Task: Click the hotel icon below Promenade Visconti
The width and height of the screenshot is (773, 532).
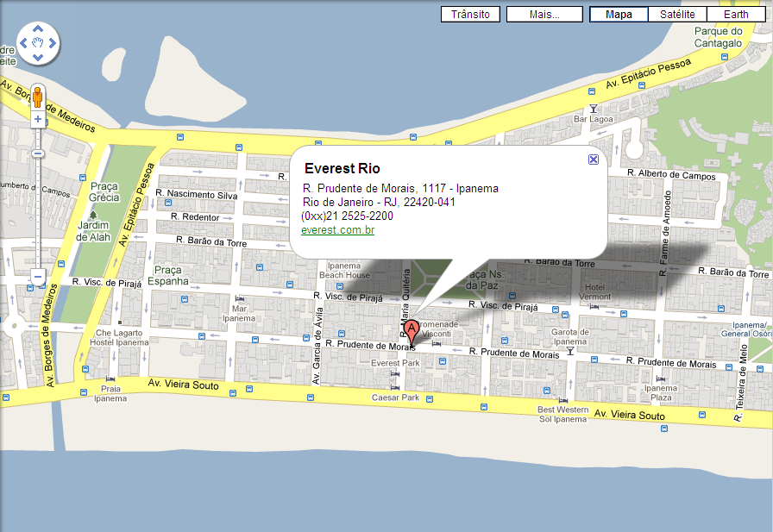Action: coord(437,343)
